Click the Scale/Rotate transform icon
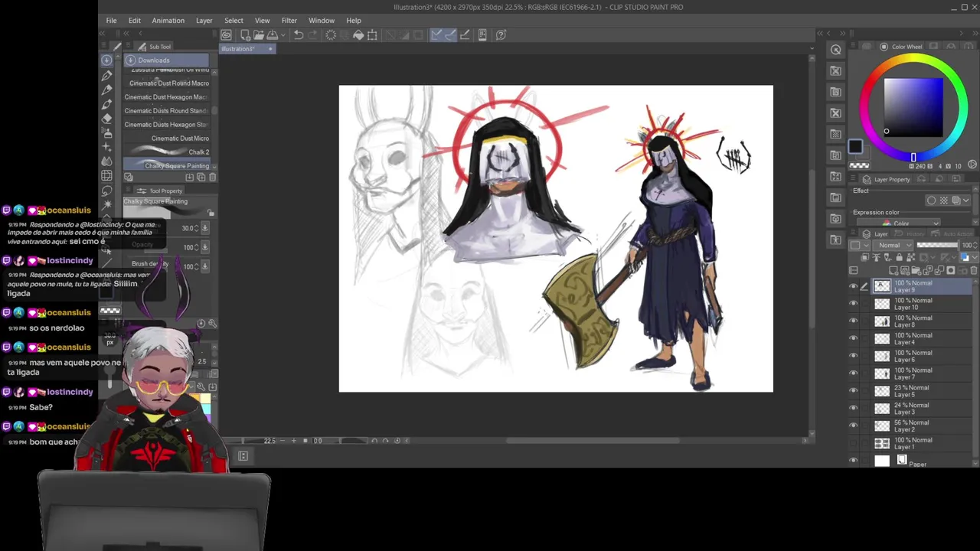This screenshot has width=980, height=551. 372,34
